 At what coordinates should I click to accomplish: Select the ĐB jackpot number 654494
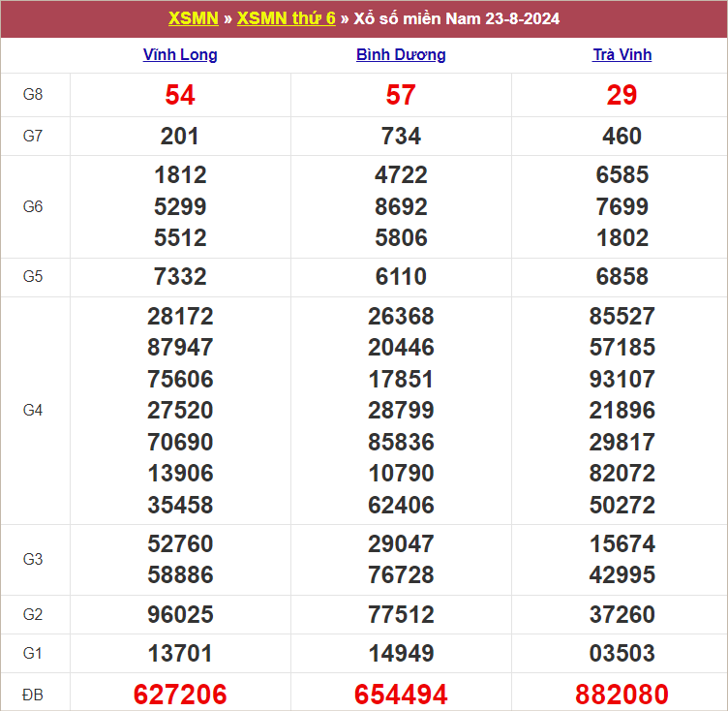coord(401,695)
